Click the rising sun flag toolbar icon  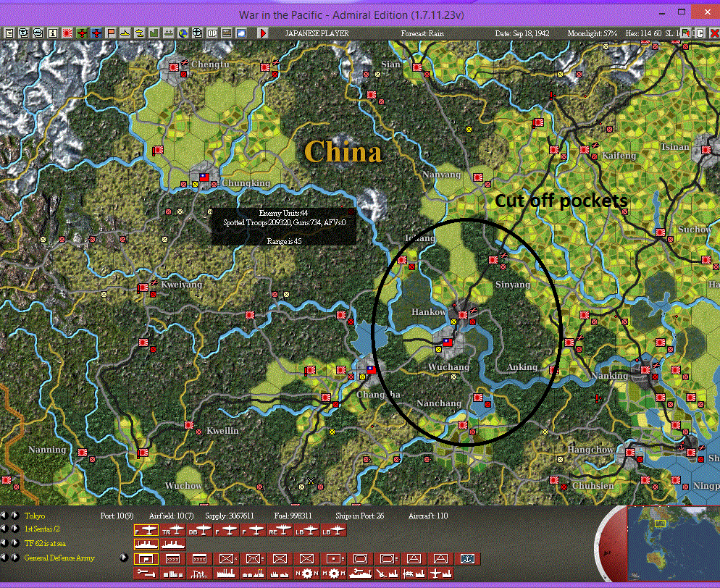click(x=67, y=33)
